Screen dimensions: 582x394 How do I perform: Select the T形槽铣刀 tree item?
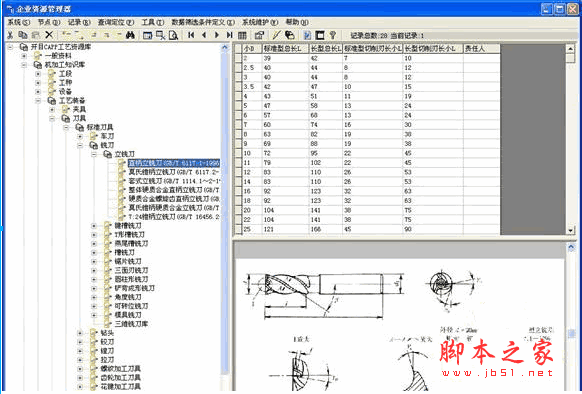130,235
